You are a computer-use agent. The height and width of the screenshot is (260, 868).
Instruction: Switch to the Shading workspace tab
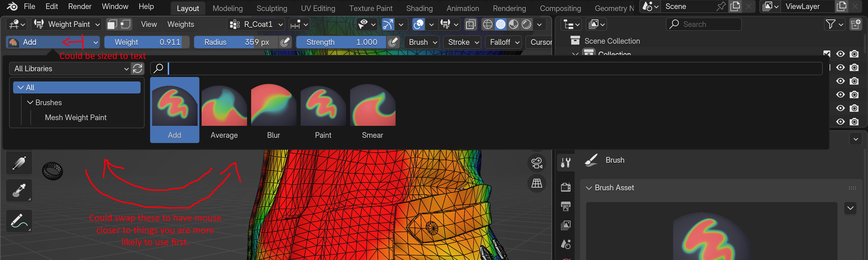(x=419, y=8)
